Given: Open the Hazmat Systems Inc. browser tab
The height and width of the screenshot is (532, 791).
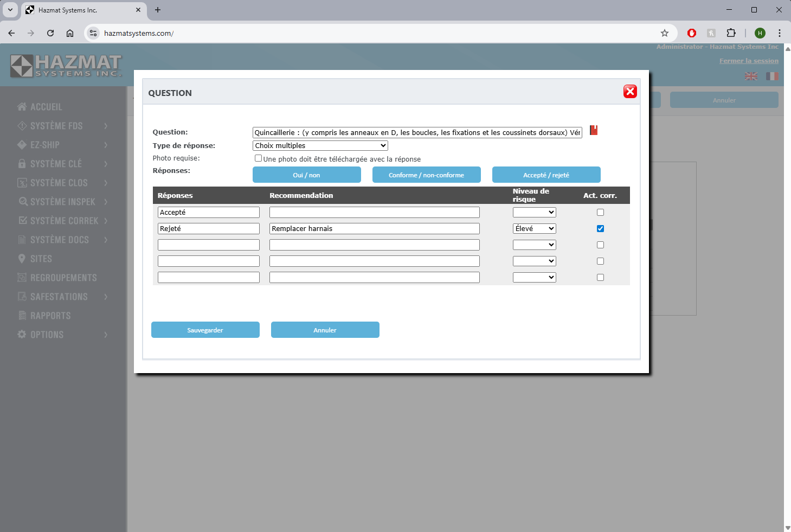Looking at the screenshot, I should 81,10.
